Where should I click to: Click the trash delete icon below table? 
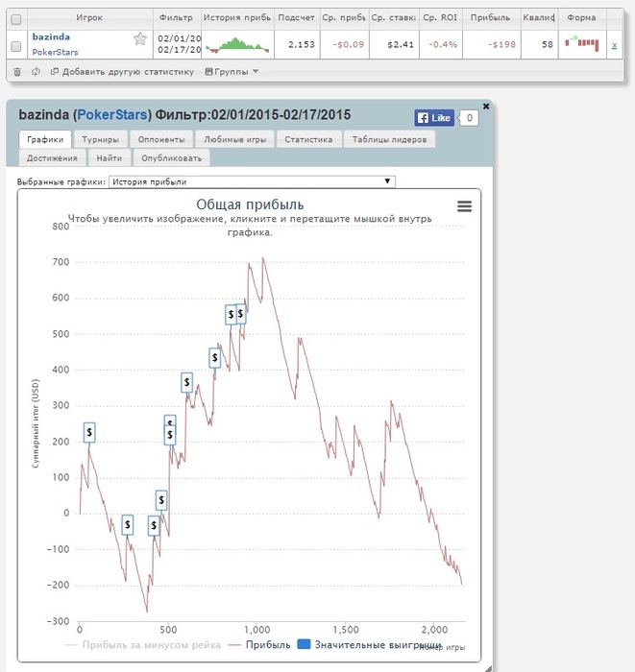[17, 72]
